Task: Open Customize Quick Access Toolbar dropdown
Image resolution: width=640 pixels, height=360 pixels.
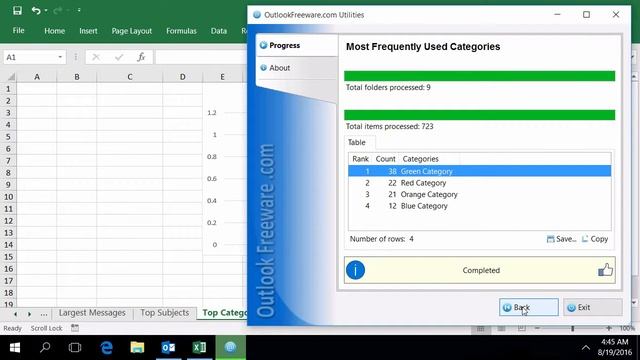Action: pos(79,10)
